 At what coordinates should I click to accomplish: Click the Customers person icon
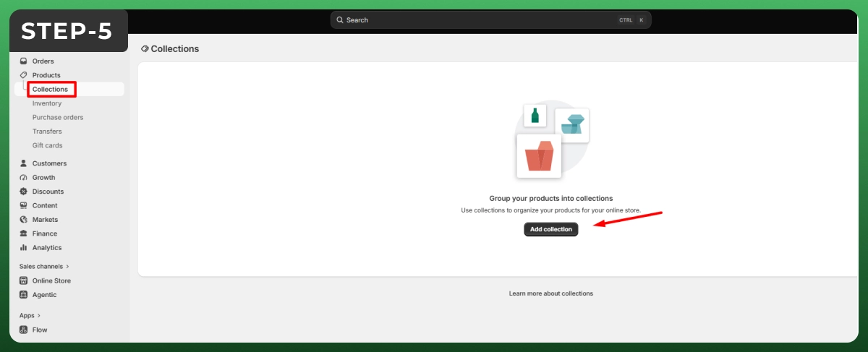24,163
